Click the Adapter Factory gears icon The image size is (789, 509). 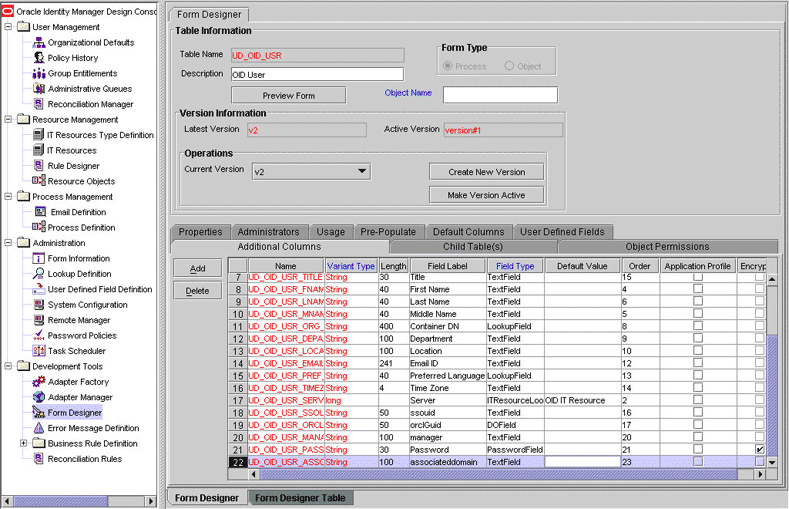(x=39, y=382)
